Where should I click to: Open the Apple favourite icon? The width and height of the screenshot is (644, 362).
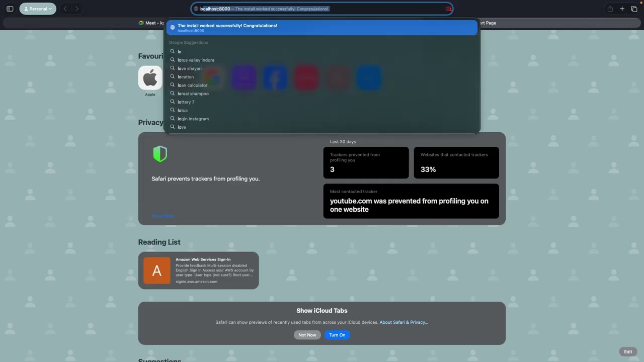coord(150,78)
